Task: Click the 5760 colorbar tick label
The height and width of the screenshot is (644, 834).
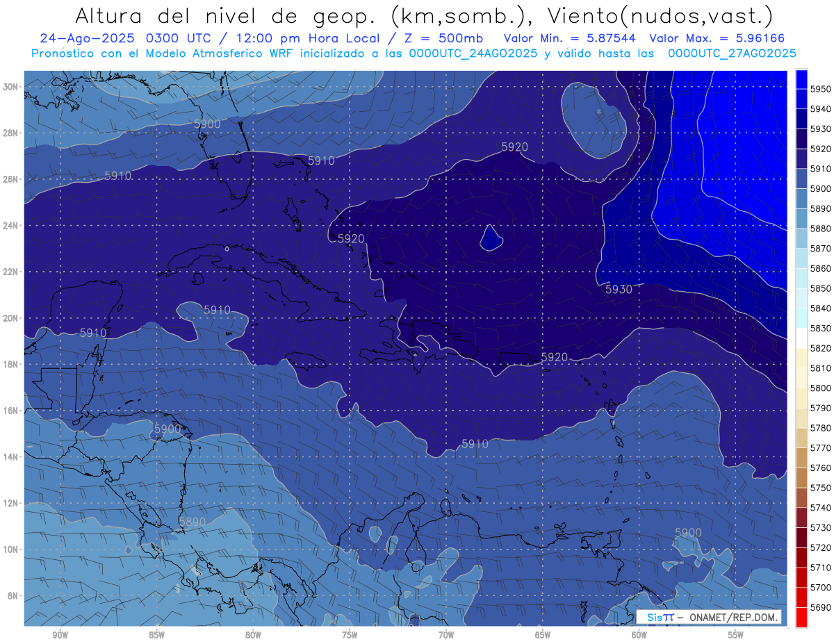Action: pos(820,468)
